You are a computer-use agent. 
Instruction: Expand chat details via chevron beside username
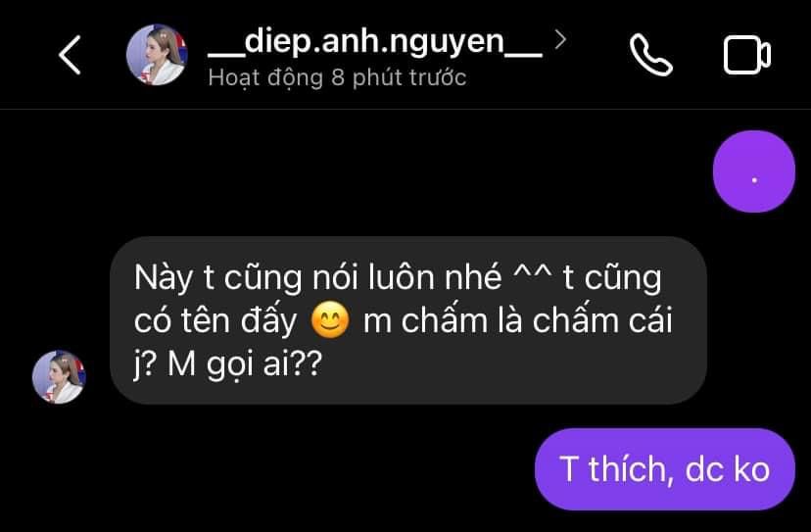(559, 39)
